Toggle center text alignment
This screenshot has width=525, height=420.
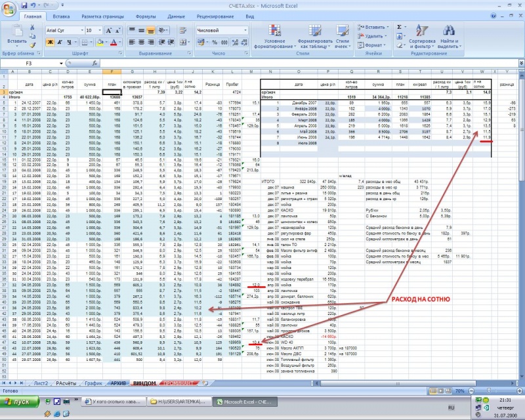142,42
